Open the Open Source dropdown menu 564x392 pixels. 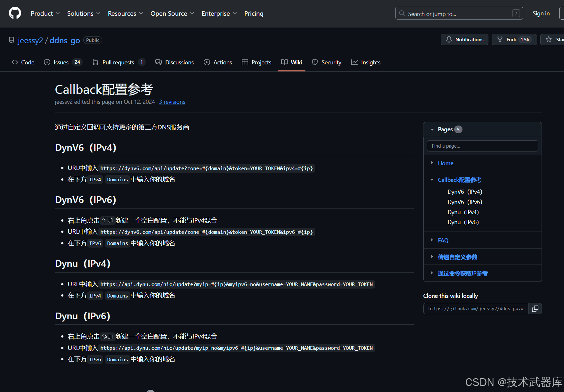(x=172, y=13)
